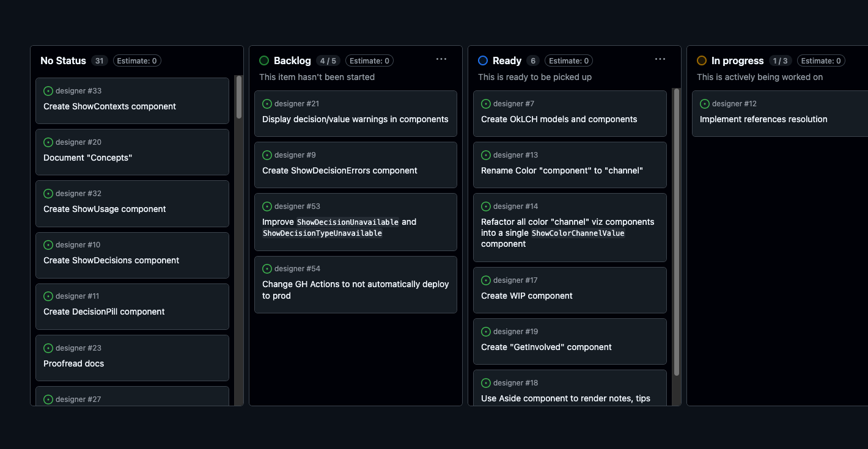This screenshot has height=449, width=868.
Task: Click the "designer #33" reference label
Action: coord(78,91)
